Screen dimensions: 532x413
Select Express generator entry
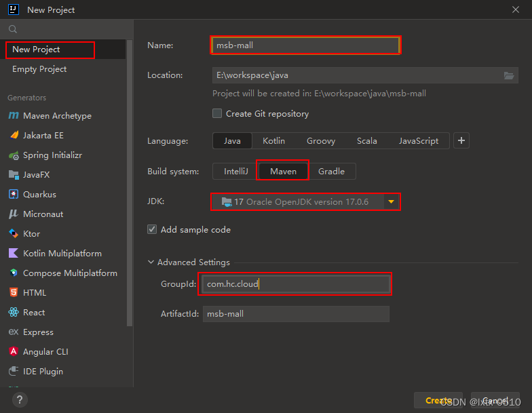pyautogui.click(x=62, y=332)
